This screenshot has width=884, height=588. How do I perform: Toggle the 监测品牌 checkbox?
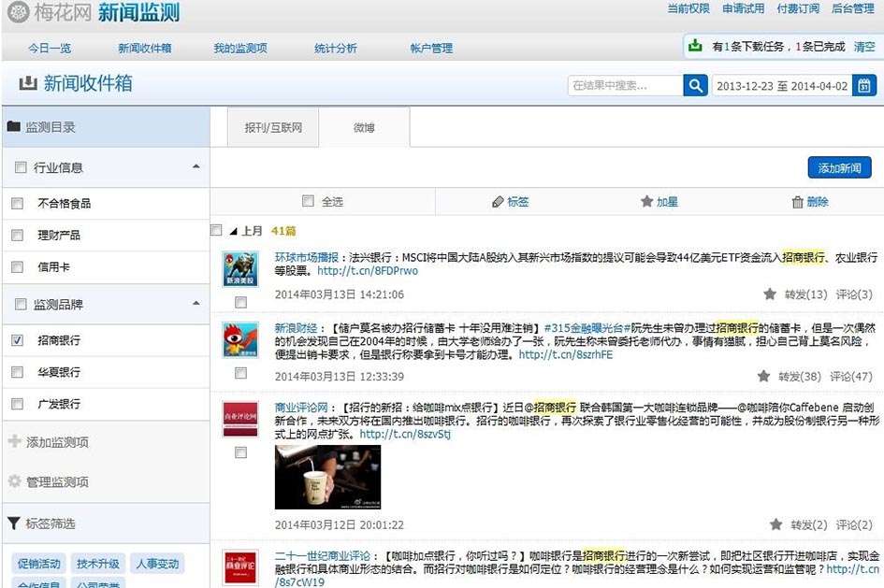click(x=21, y=304)
